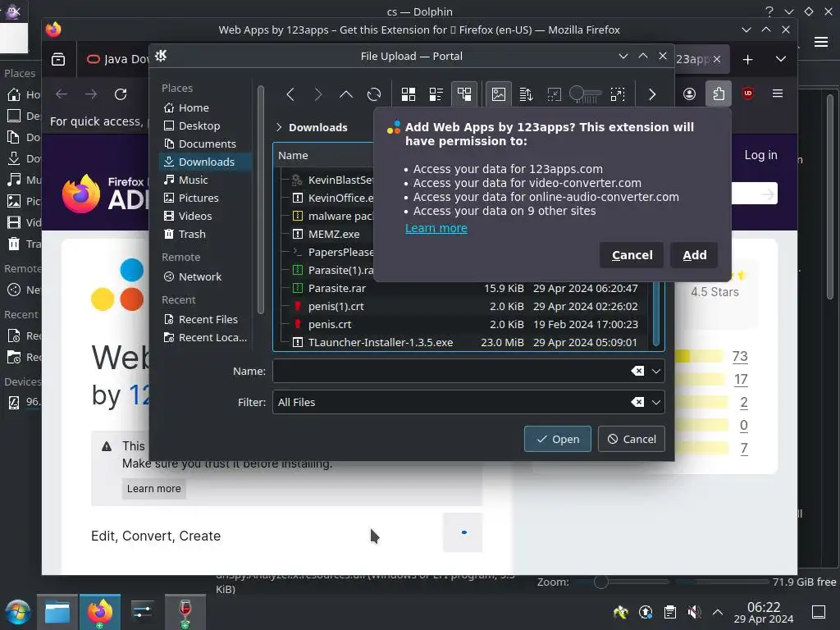Open the 17 four-star reviews link
840x630 pixels.
pos(741,379)
